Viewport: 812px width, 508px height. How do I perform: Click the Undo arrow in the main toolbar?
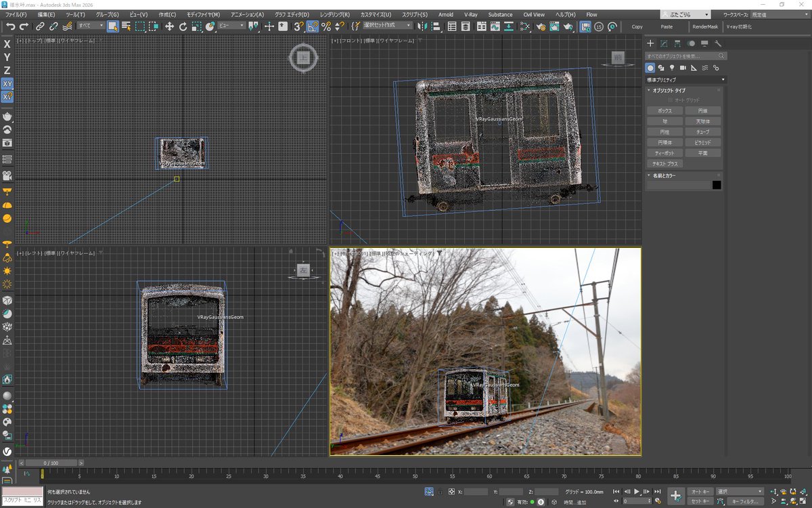click(x=10, y=26)
